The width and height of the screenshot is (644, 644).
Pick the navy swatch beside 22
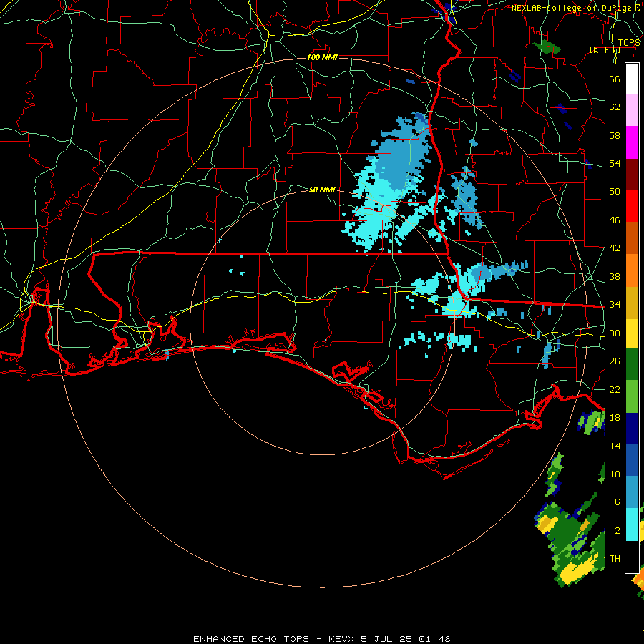point(632,429)
